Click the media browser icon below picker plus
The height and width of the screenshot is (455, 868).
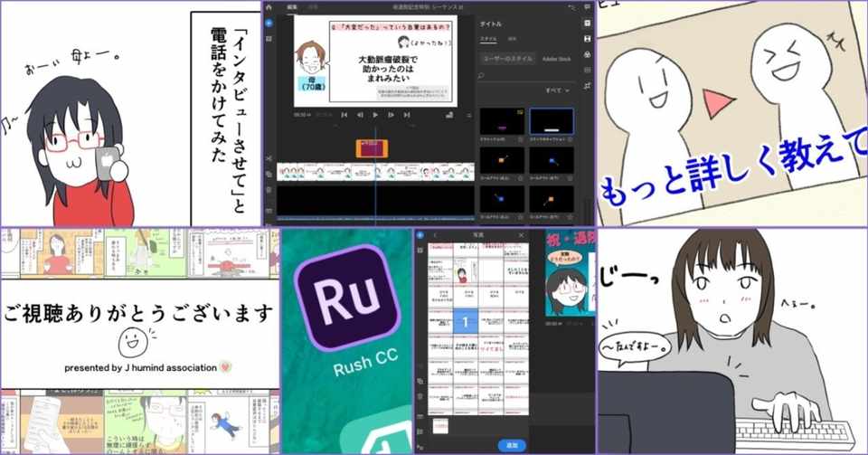[x=420, y=251]
